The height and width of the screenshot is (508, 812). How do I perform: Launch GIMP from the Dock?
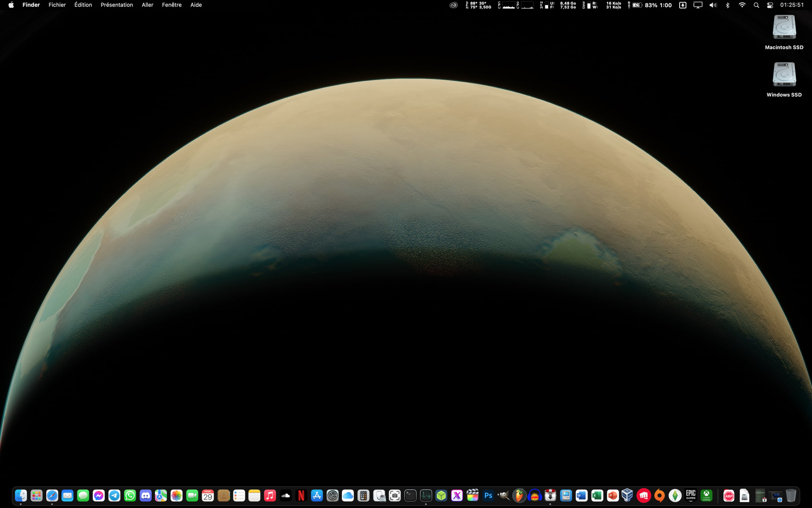click(x=504, y=495)
